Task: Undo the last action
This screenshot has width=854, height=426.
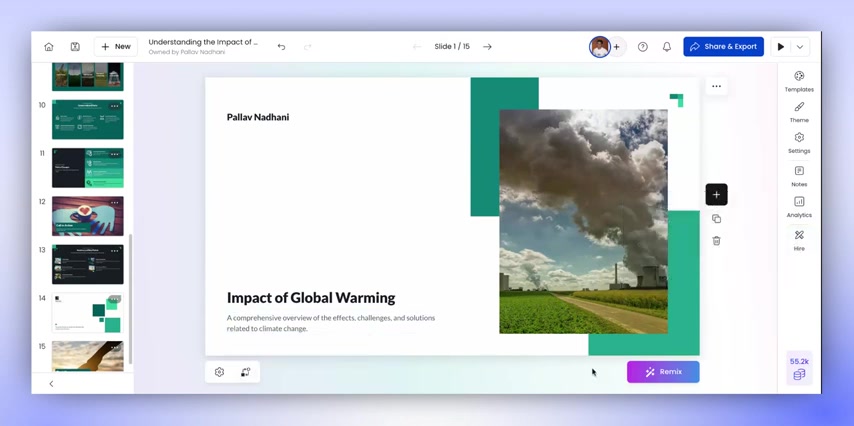Action: tap(281, 47)
